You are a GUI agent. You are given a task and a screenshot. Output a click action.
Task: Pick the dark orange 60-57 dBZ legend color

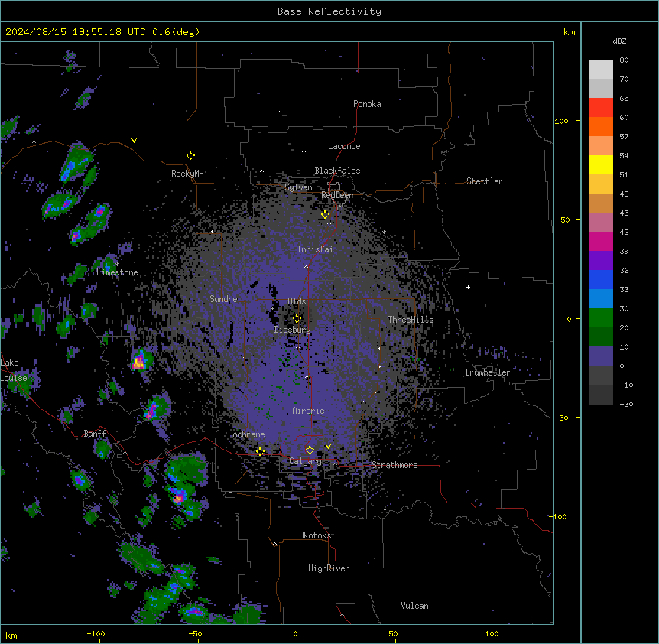click(x=601, y=126)
